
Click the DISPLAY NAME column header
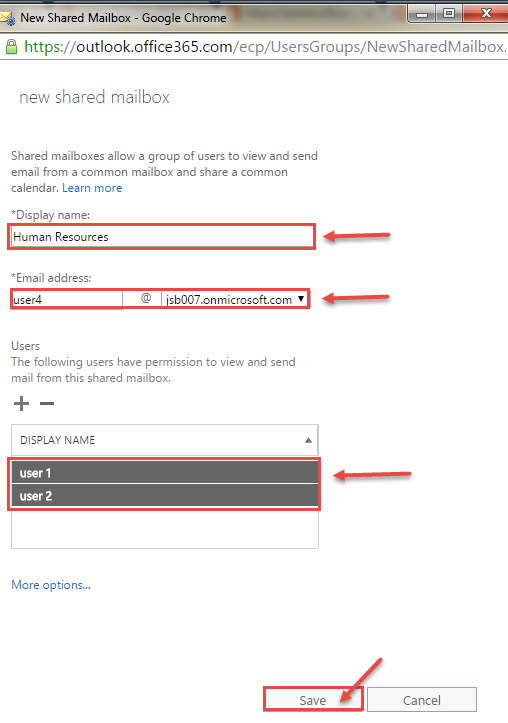point(165,440)
